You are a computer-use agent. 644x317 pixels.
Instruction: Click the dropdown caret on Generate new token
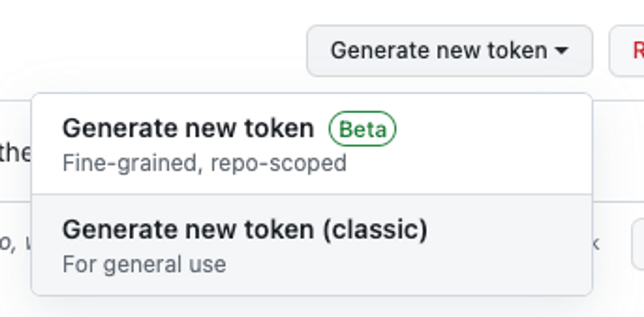[562, 51]
